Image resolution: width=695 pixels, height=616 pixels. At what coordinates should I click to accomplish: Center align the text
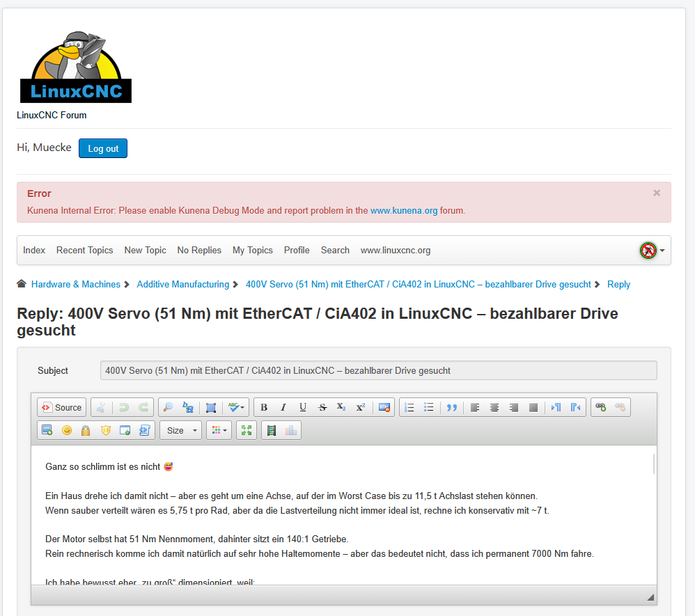(494, 408)
